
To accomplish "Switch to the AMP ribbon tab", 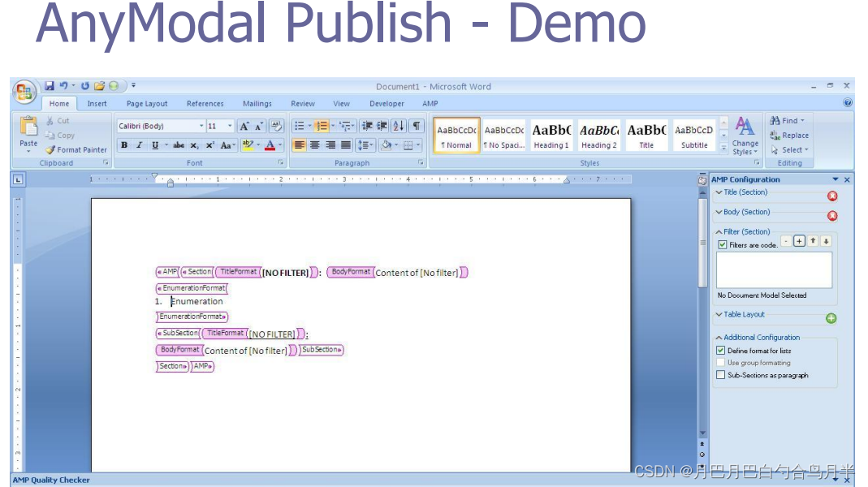I will pos(430,104).
